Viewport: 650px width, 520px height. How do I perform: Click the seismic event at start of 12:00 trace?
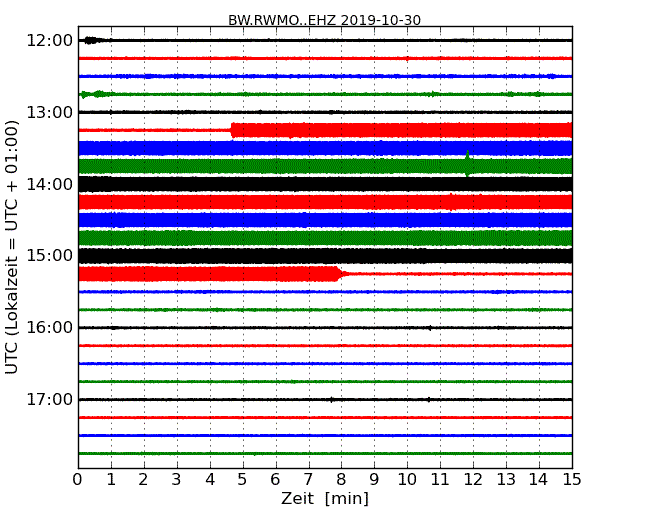pos(93,40)
